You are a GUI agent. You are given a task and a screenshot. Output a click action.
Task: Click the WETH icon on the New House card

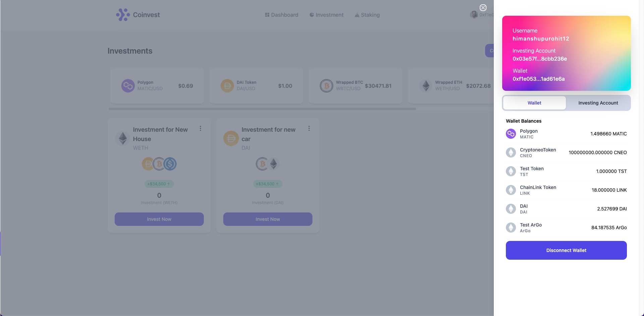(122, 138)
